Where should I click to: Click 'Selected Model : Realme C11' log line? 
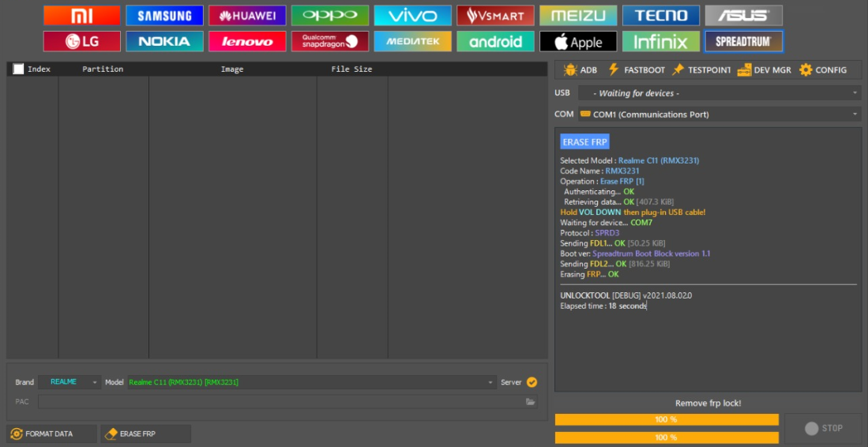coord(629,160)
